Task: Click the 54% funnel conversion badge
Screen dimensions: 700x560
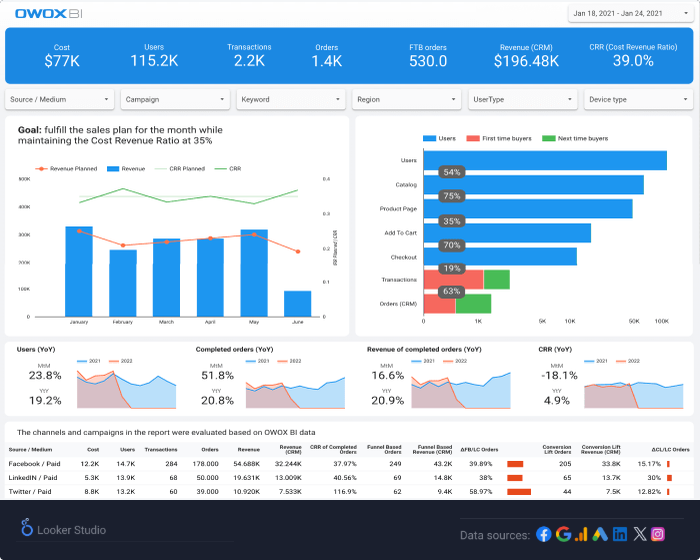Action: pos(451,172)
